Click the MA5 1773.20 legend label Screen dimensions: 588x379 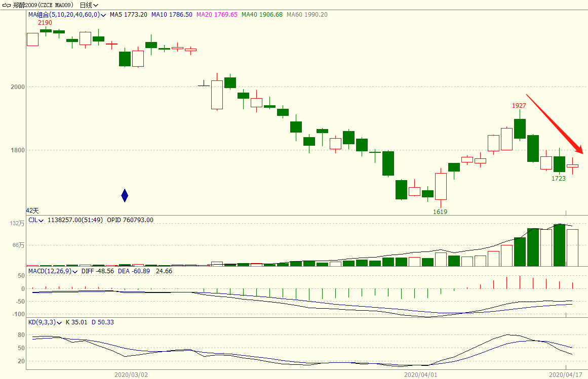tap(129, 15)
